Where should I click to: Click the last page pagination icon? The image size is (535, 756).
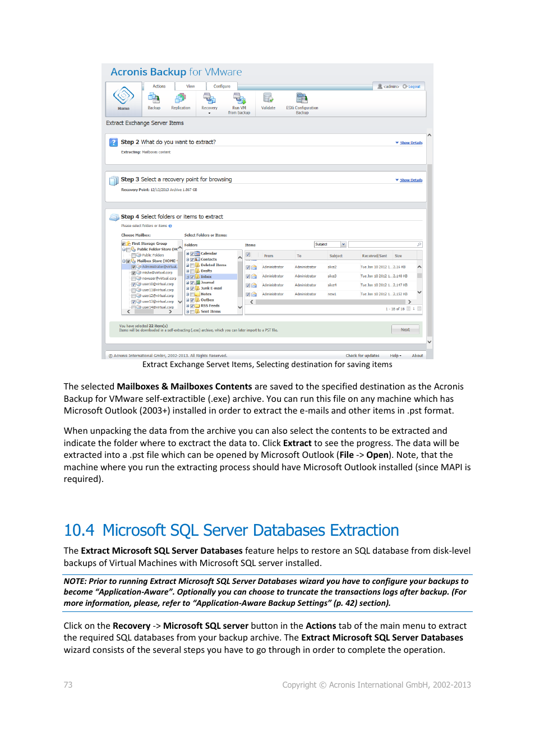(x=419, y=309)
